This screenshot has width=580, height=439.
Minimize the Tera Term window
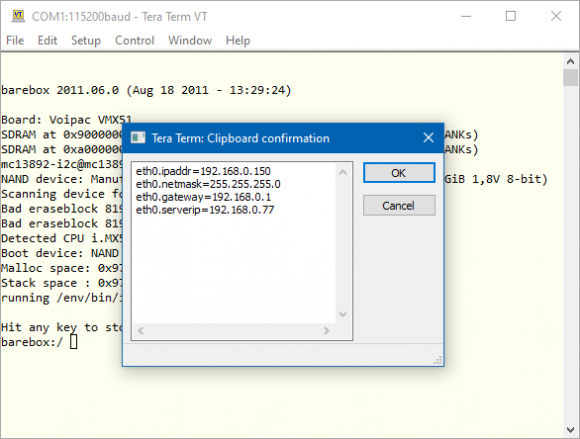[x=466, y=16]
